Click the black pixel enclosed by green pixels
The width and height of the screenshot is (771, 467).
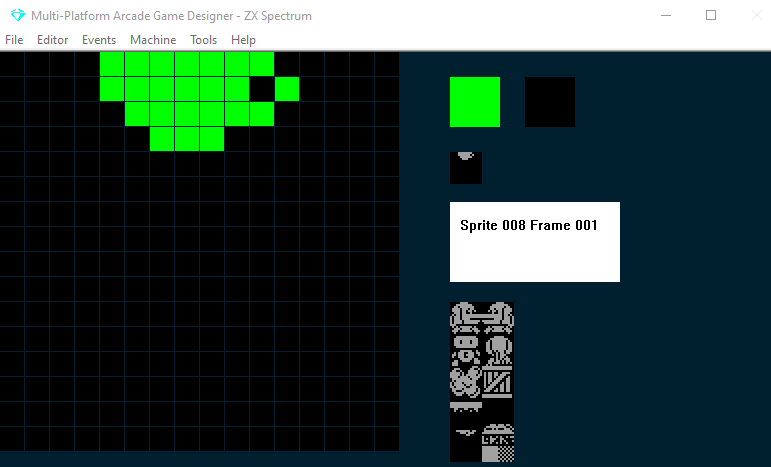tap(262, 89)
